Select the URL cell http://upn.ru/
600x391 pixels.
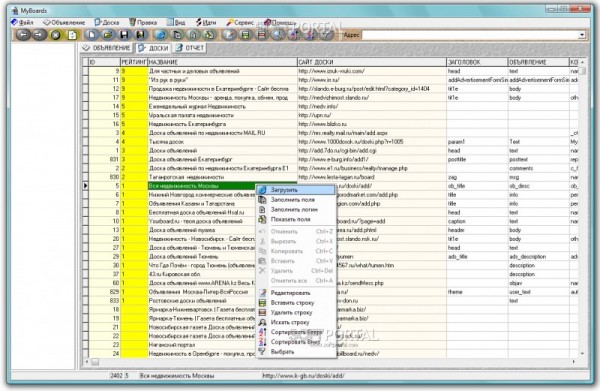pyautogui.click(x=372, y=115)
